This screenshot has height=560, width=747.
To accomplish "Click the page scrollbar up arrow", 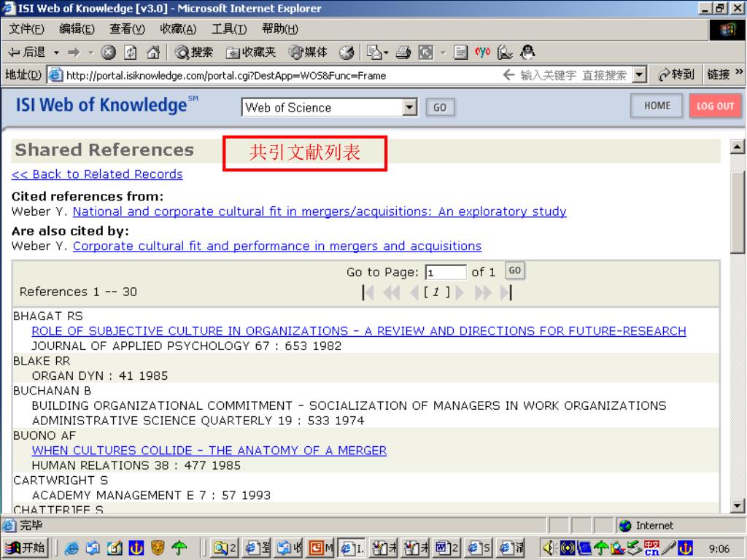I will click(x=738, y=147).
